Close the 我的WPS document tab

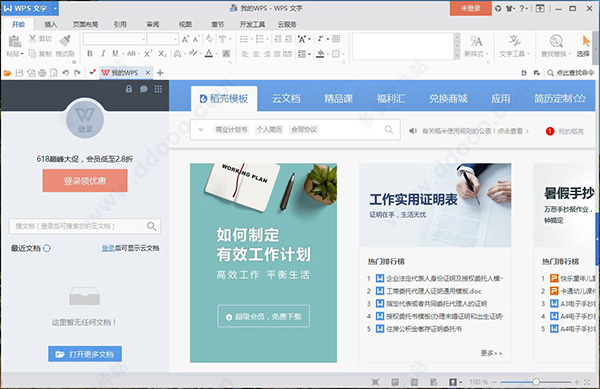point(148,73)
